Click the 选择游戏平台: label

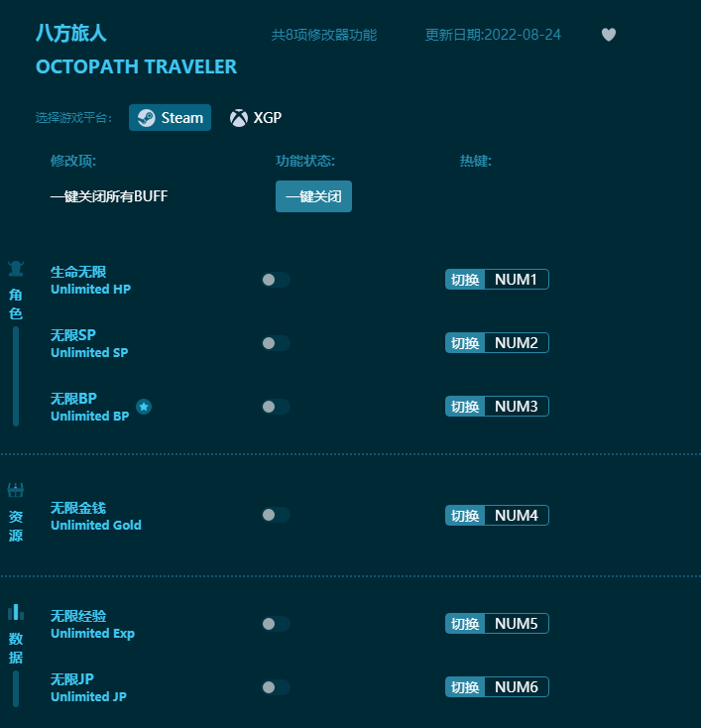pyautogui.click(x=73, y=118)
